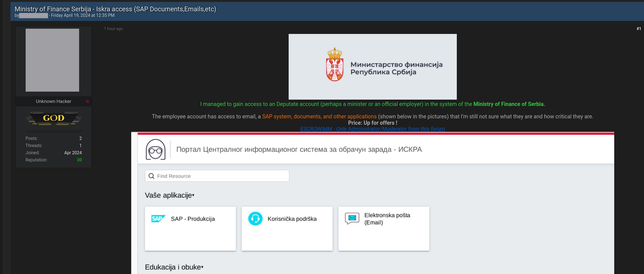Open the Korisnička podrška tile
Screen dimensions: 644x274
coord(287,229)
